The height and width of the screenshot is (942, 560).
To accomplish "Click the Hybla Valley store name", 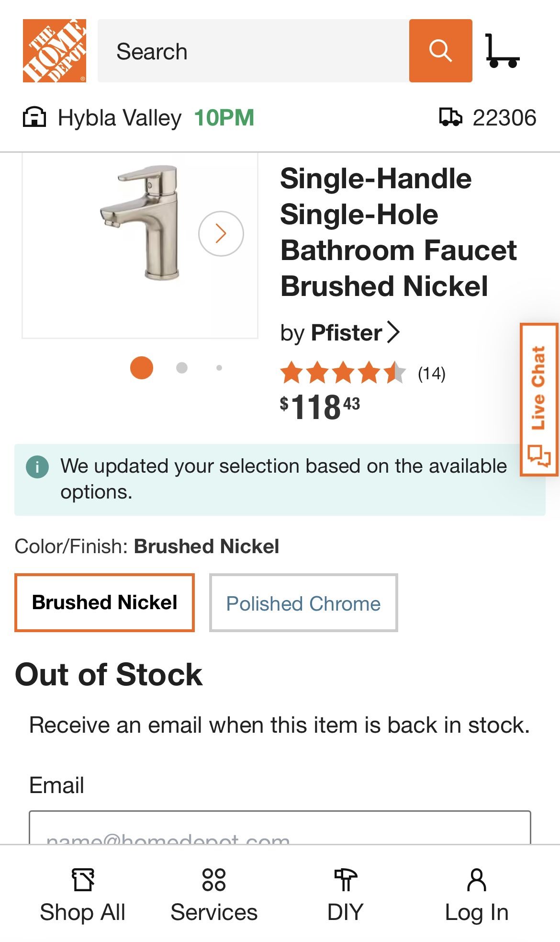I will [x=121, y=118].
